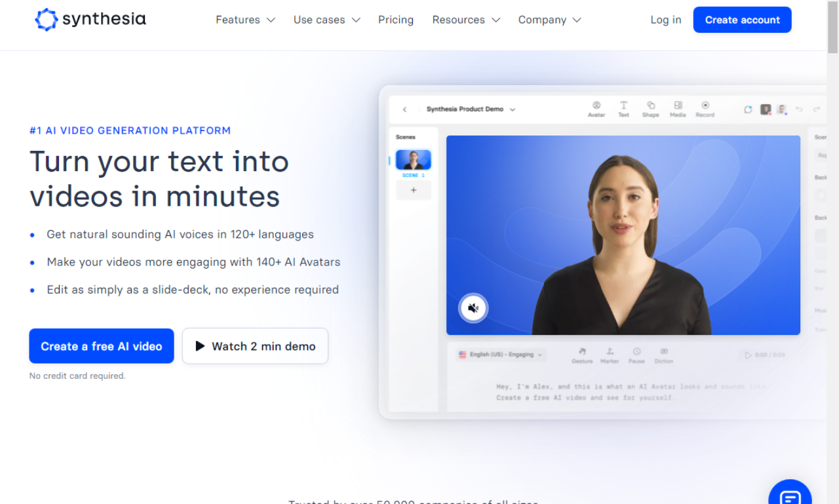Click the redo arrow in the demo toolbar
The width and height of the screenshot is (839, 504).
[817, 109]
